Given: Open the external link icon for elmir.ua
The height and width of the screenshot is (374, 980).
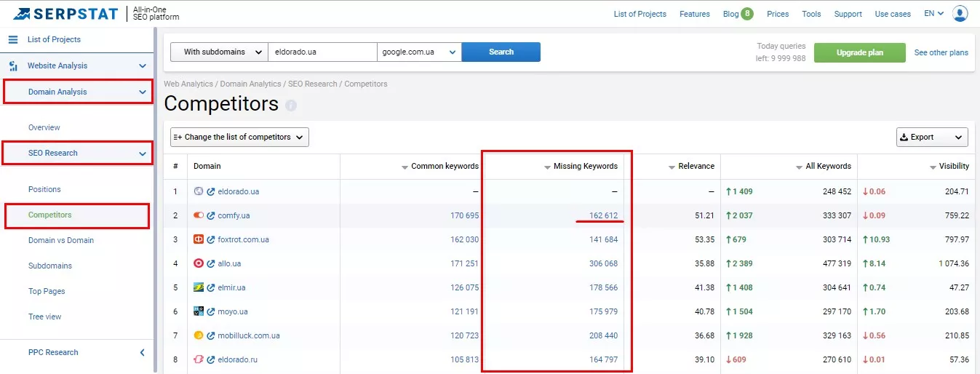Looking at the screenshot, I should pyautogui.click(x=211, y=287).
